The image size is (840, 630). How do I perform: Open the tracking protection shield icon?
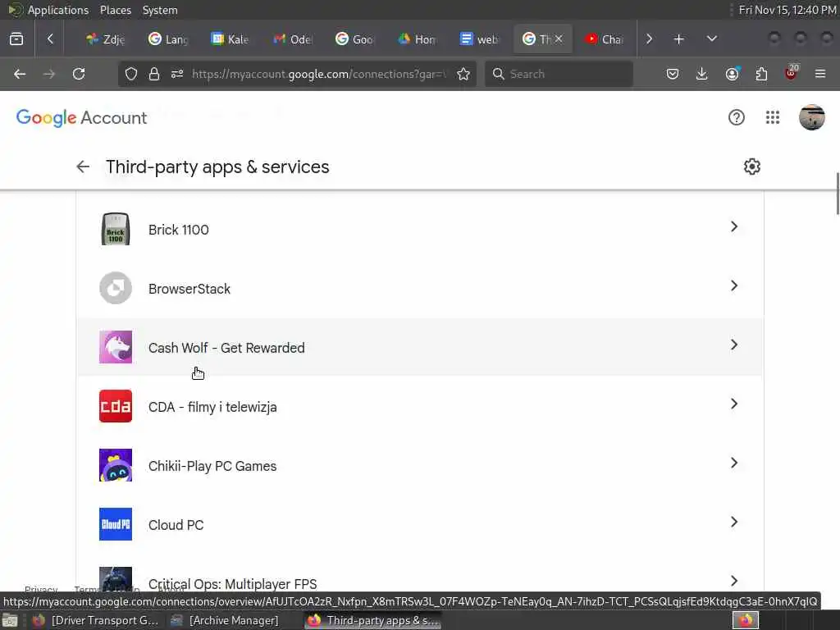point(131,74)
